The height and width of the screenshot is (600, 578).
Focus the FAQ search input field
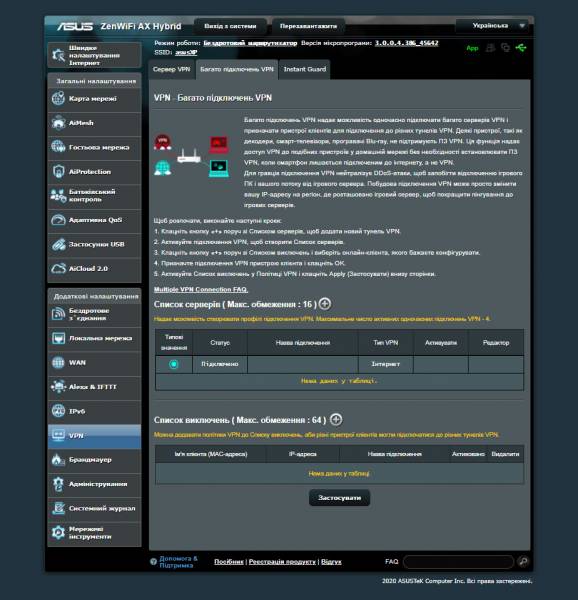[x=458, y=561]
